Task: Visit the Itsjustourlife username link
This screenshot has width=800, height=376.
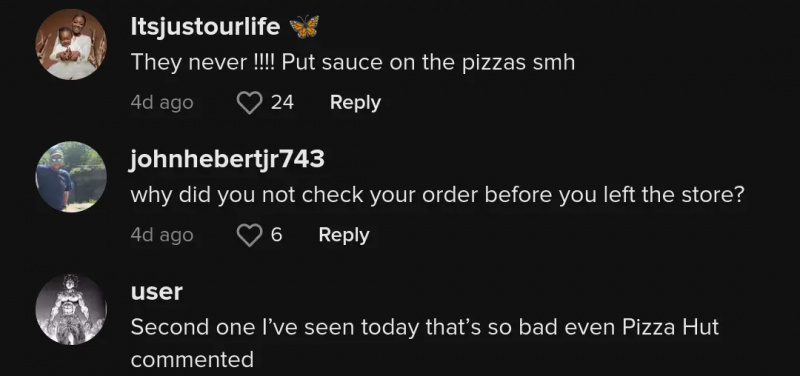Action: click(x=205, y=27)
